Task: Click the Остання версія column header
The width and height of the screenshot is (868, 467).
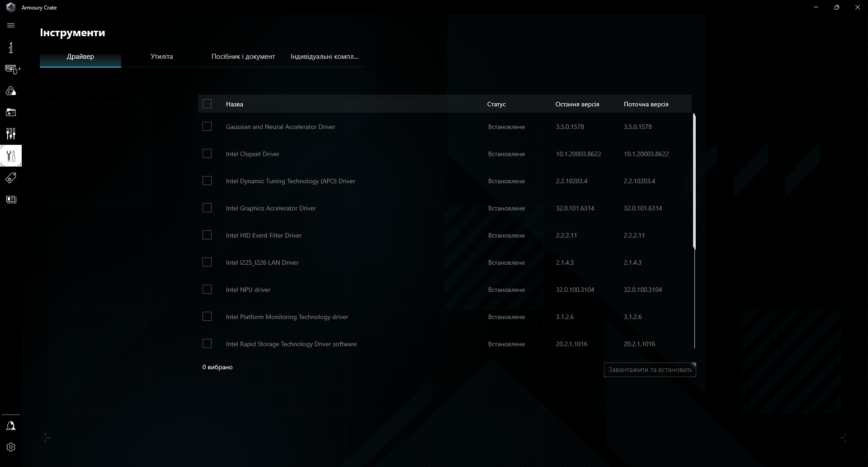Action: click(x=577, y=104)
